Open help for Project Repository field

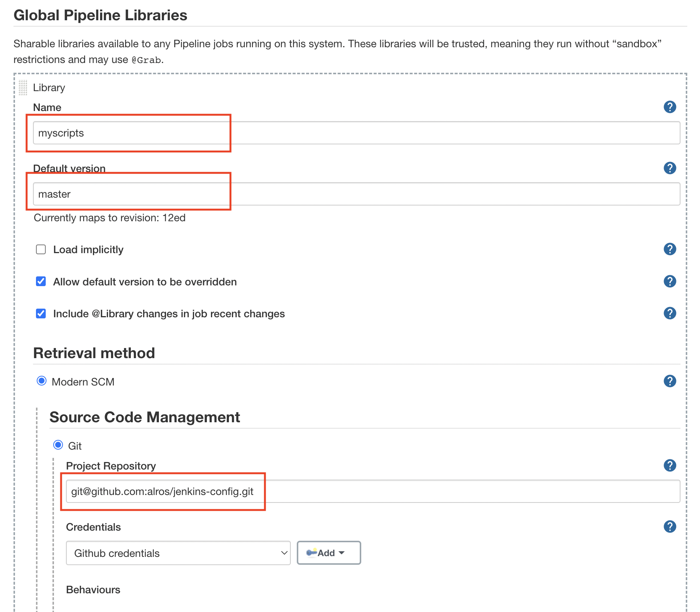(x=669, y=465)
